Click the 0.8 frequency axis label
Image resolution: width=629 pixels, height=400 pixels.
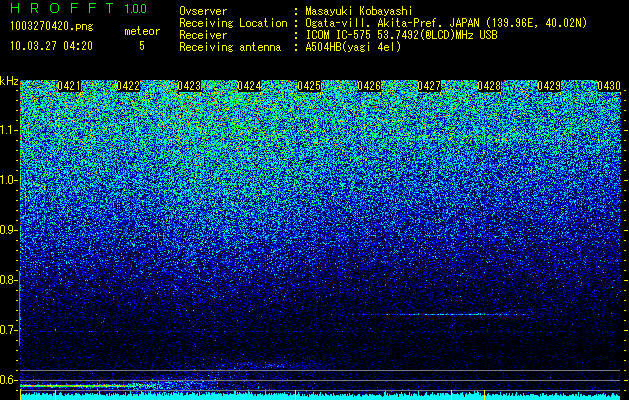tap(9, 280)
